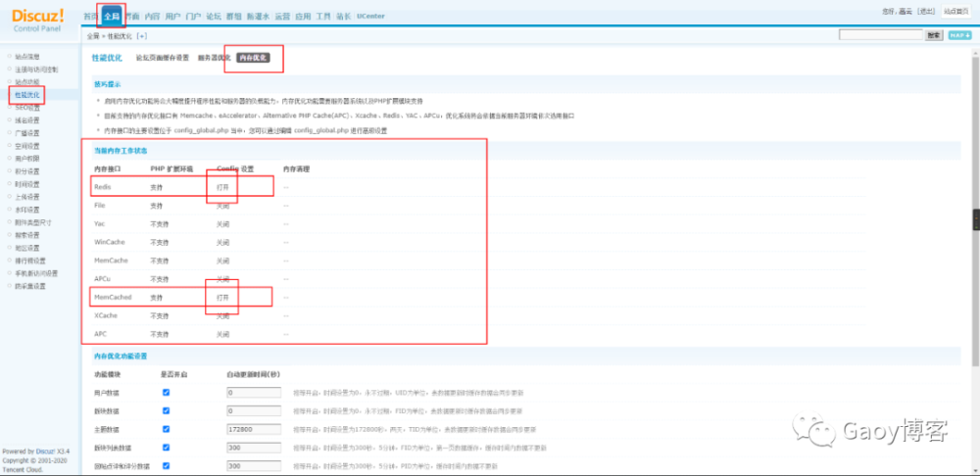Open the 门户 navigation tab
This screenshot has height=476, width=980.
193,17
